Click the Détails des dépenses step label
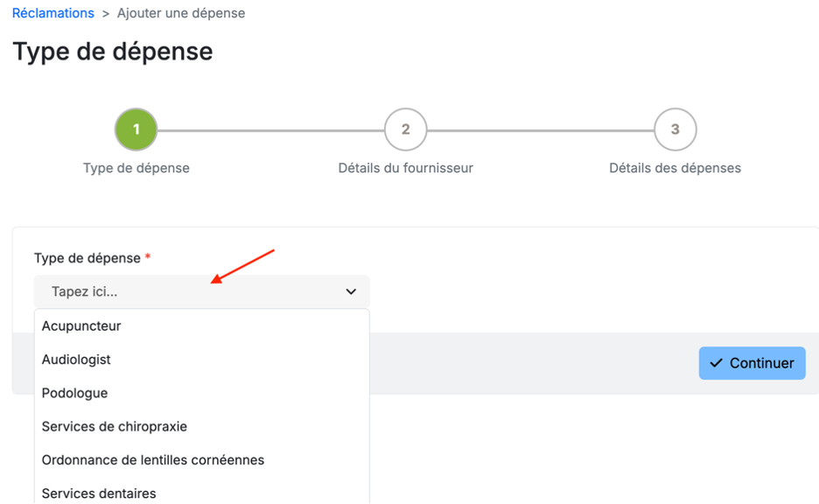The width and height of the screenshot is (819, 504). pyautogui.click(x=675, y=168)
